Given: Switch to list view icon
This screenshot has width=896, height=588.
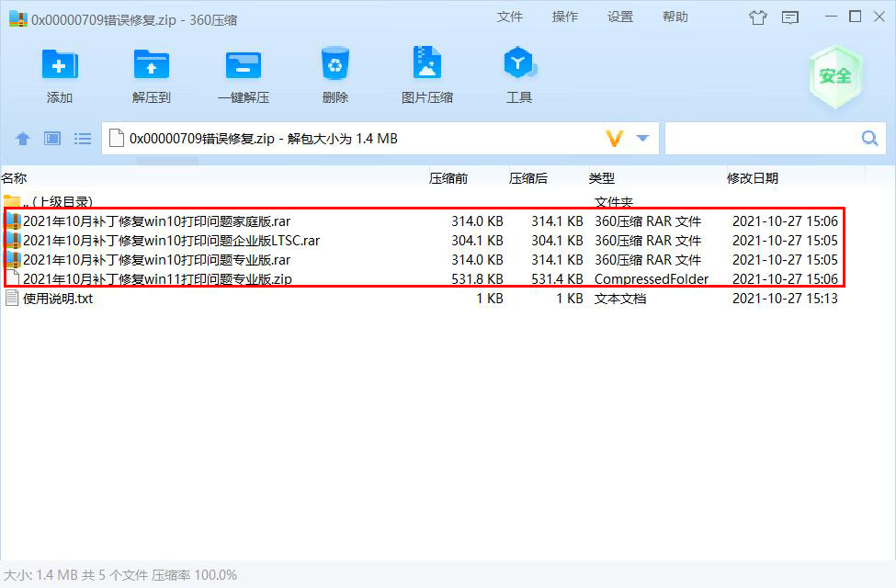Looking at the screenshot, I should point(83,139).
